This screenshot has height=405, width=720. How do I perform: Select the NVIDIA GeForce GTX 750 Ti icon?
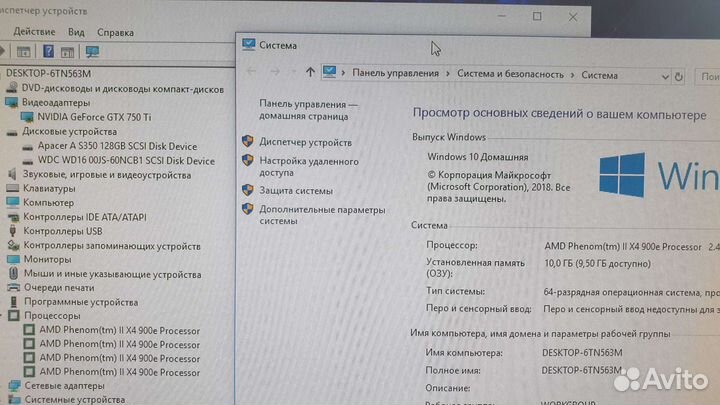(27, 117)
